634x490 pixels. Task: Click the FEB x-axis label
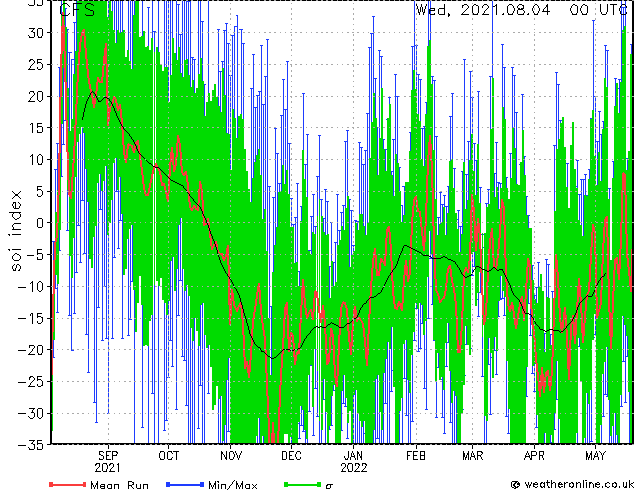[416, 456]
